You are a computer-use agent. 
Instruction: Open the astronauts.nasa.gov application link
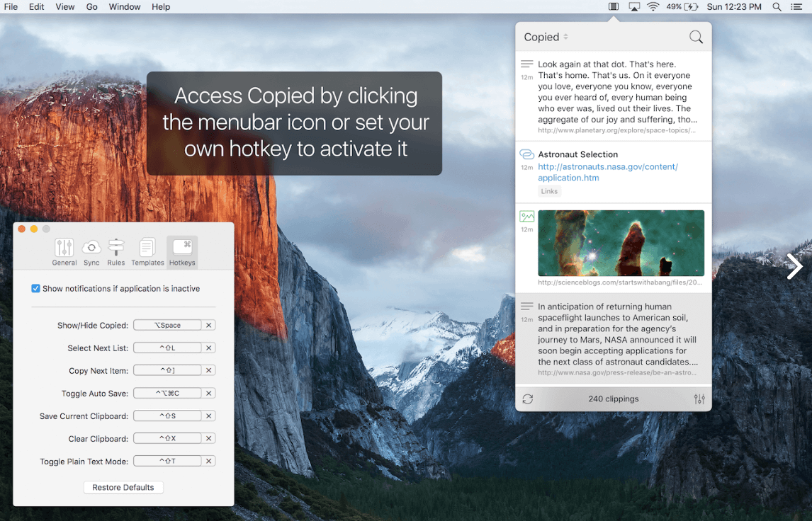[x=607, y=172]
